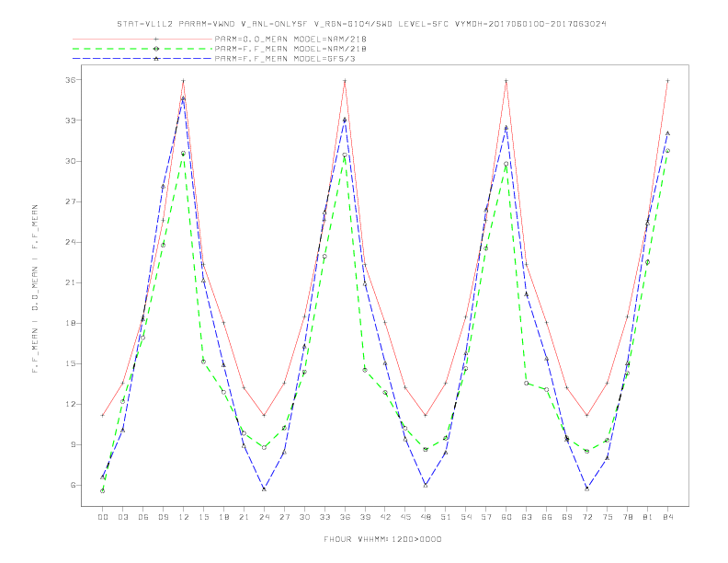Click the x-axis title FHOUR VHHMM=1200>0000
This screenshot has height=563, width=728.
[382, 539]
